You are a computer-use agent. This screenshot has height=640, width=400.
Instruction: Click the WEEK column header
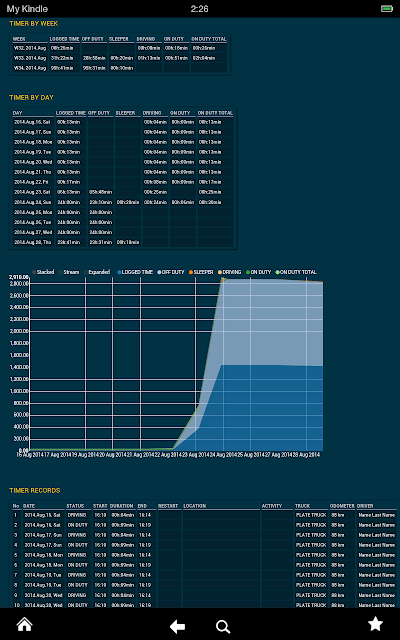pos(30,39)
